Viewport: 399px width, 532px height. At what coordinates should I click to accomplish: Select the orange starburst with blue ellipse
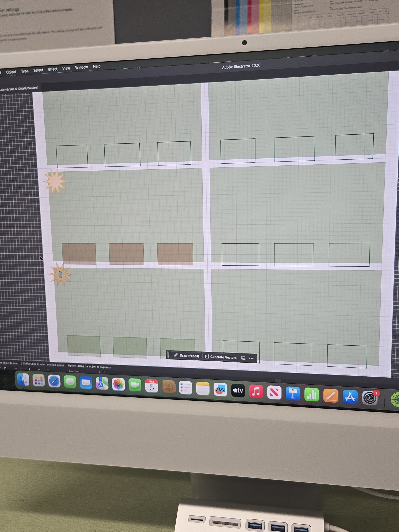[60, 275]
